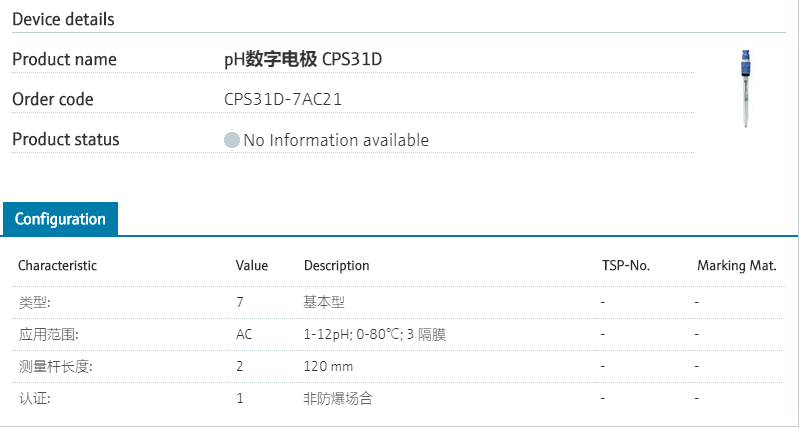801x428 pixels.
Task: Click the Description column header
Action: [x=336, y=266]
